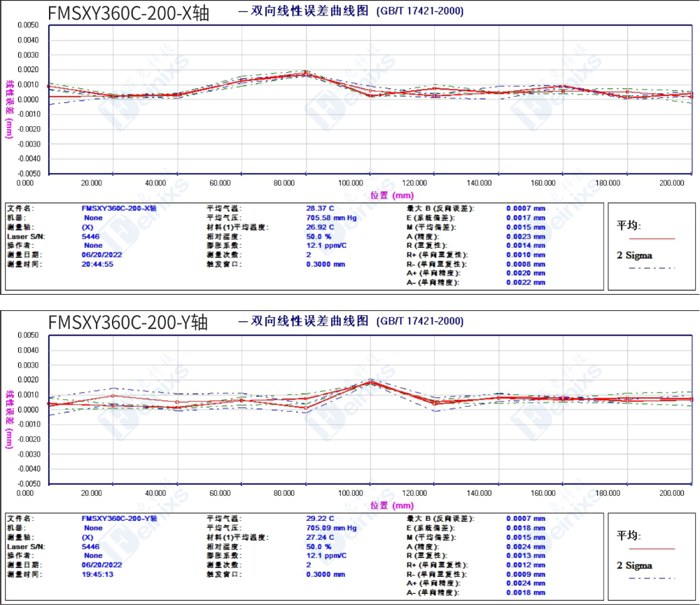Click the error curve peak in the X轴 chart
The image size is (700, 605).
pyautogui.click(x=305, y=74)
